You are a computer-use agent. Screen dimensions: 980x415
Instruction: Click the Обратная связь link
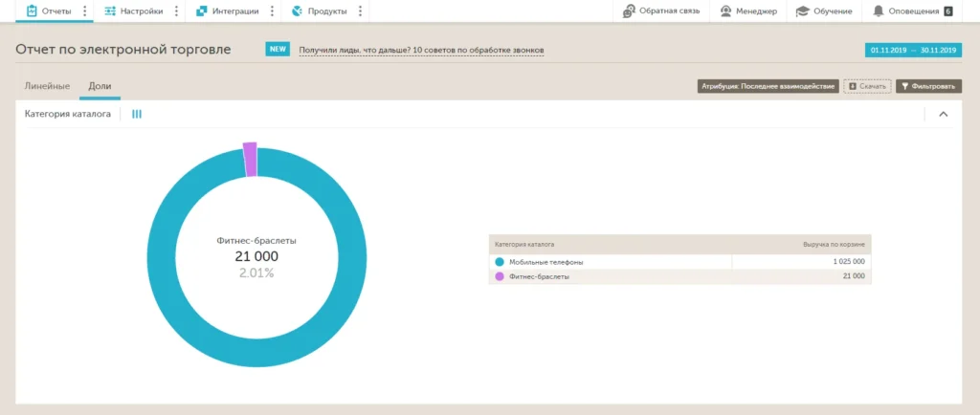click(669, 11)
